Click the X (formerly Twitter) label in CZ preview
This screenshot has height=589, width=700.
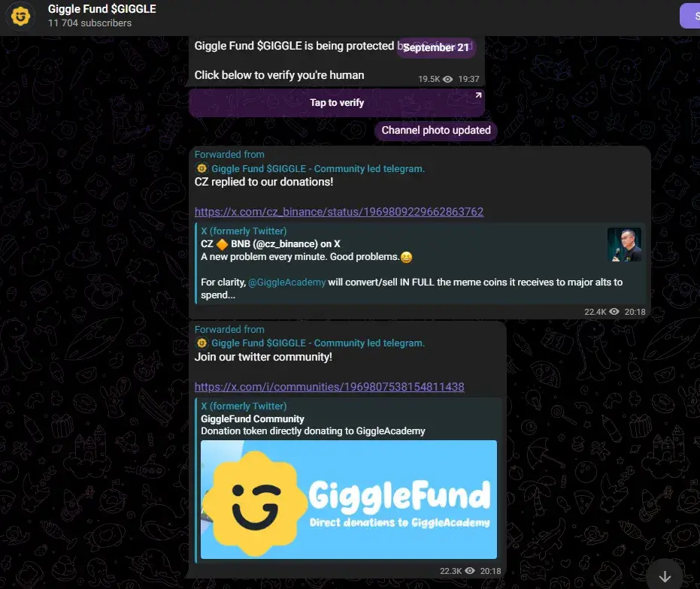(x=244, y=231)
